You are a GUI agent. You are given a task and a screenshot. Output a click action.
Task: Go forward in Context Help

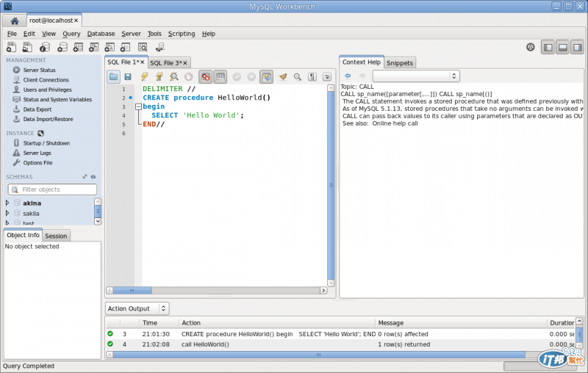(362, 76)
